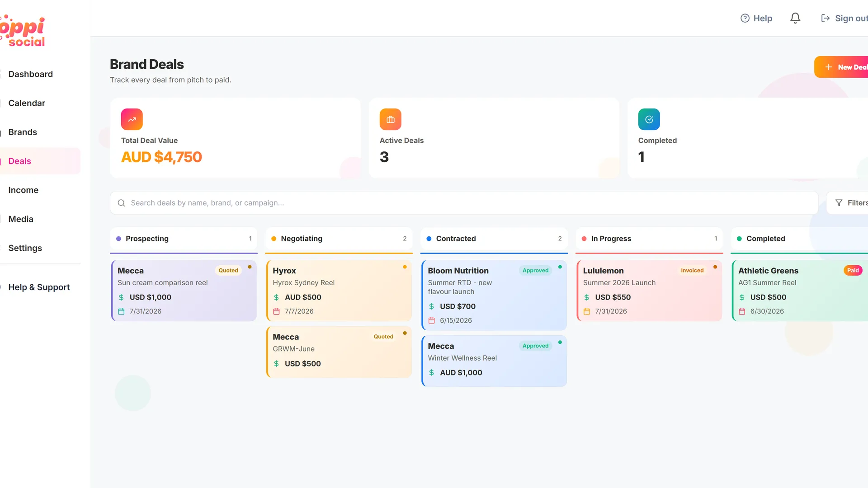Click dollar icon on Lululemon card

pos(586,297)
